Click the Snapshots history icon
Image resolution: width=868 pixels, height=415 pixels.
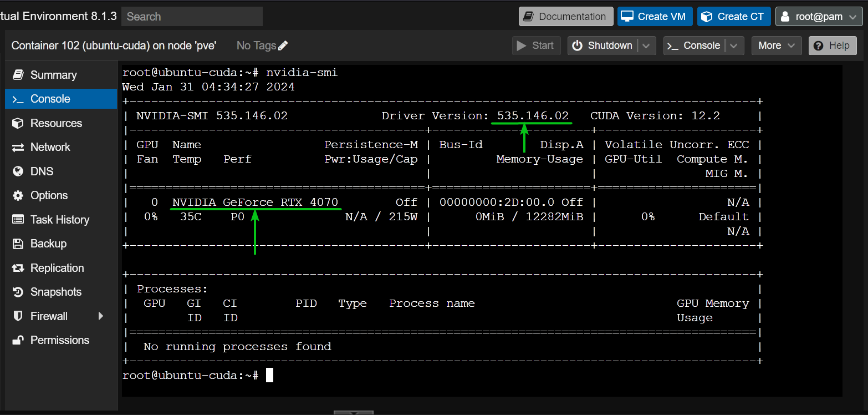(x=18, y=292)
